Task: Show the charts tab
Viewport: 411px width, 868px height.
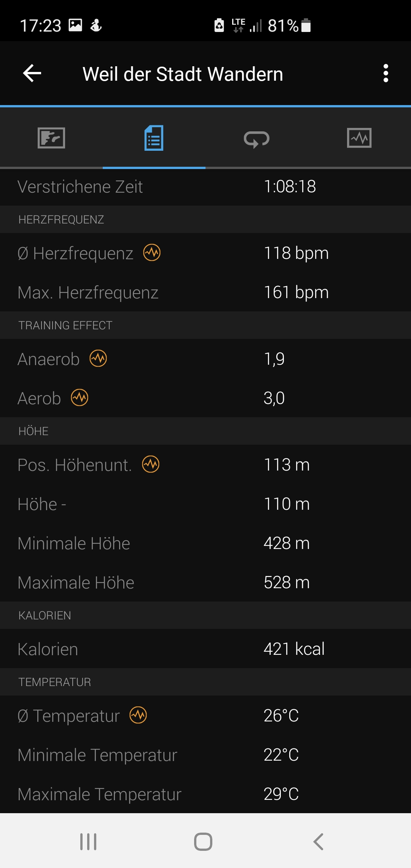Action: tap(360, 138)
